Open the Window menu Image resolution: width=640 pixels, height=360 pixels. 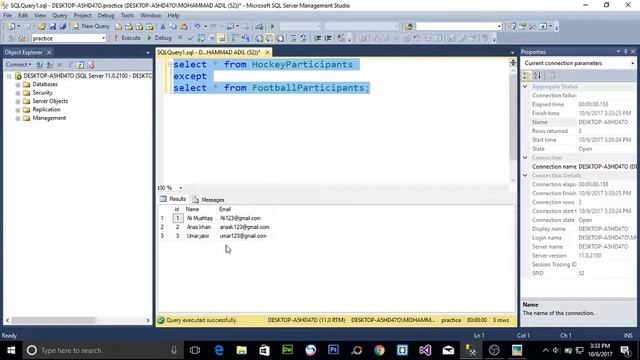click(x=151, y=16)
